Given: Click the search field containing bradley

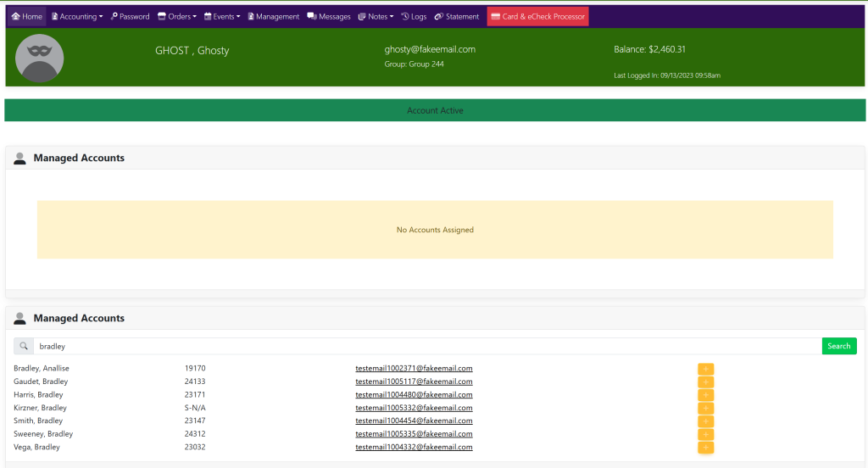Looking at the screenshot, I should click(x=424, y=346).
